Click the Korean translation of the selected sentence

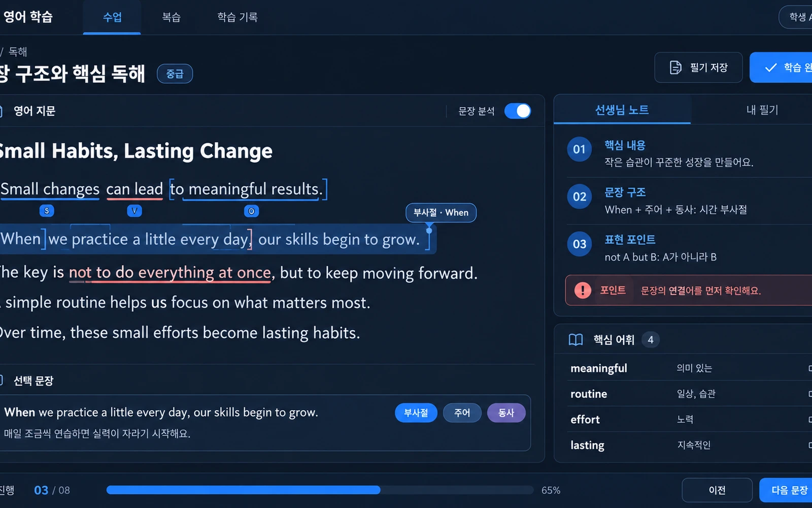click(97, 434)
